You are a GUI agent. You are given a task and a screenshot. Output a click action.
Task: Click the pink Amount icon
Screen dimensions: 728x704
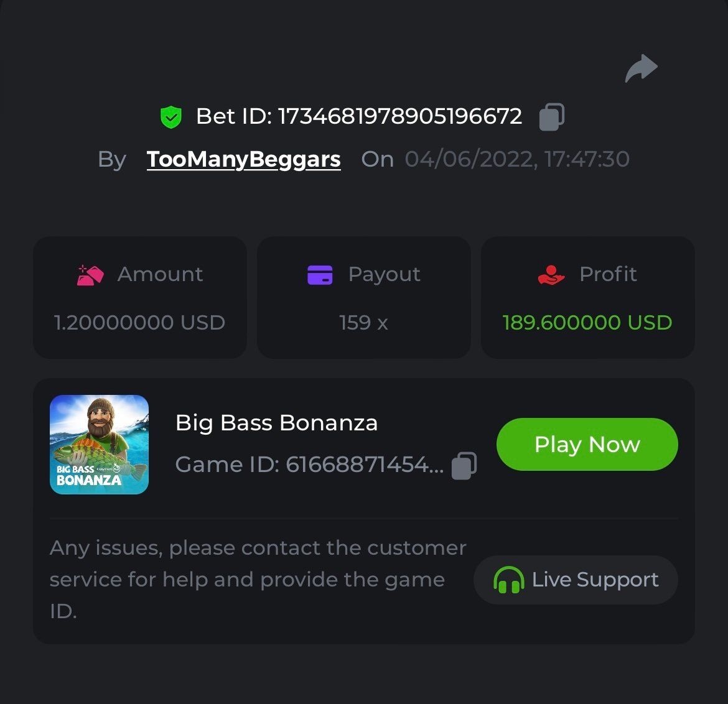pos(90,275)
